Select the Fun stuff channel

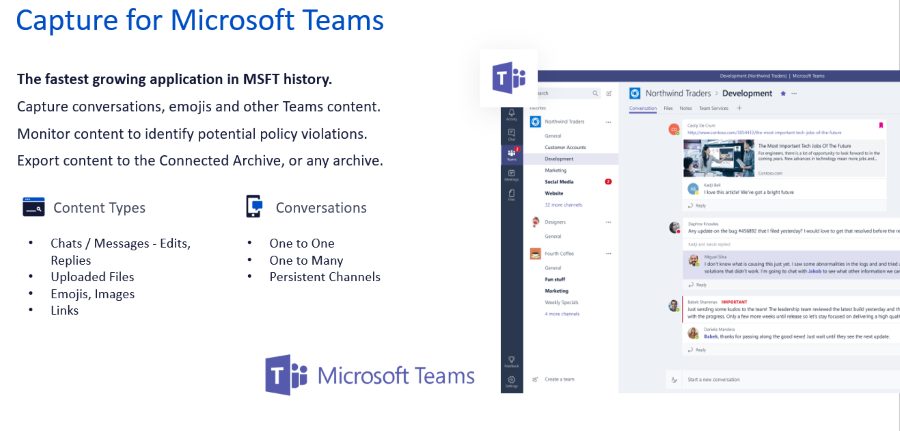point(555,279)
